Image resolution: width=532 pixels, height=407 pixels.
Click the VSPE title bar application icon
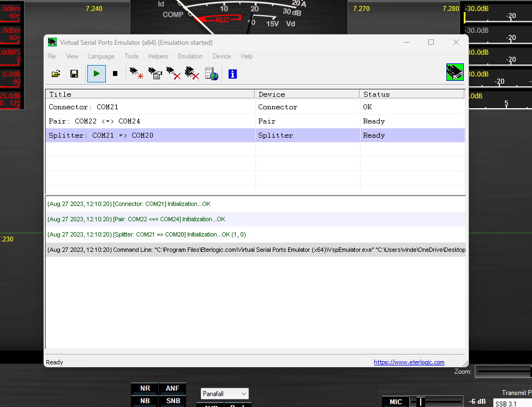(52, 42)
